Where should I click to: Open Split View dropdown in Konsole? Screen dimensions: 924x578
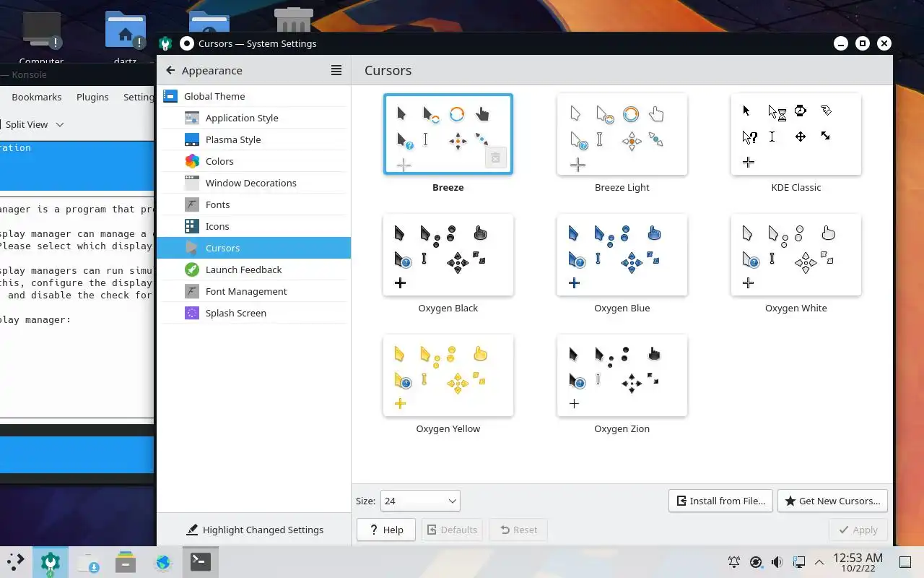[34, 124]
